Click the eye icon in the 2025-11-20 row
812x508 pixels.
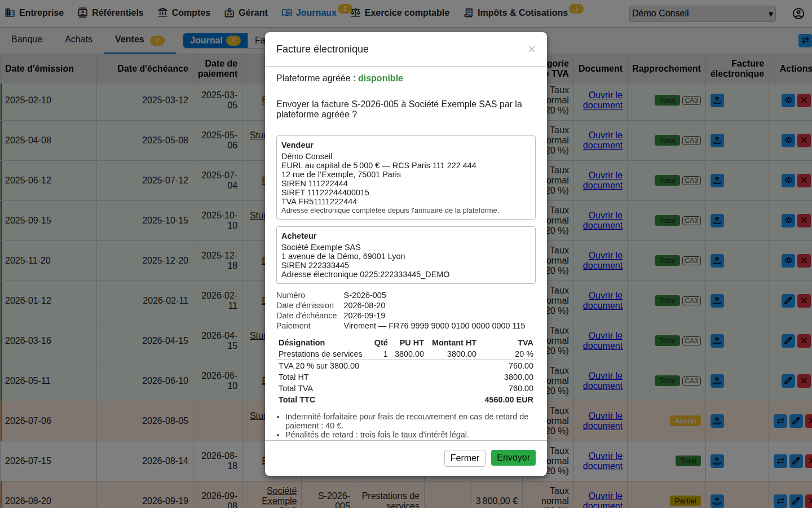(x=788, y=261)
